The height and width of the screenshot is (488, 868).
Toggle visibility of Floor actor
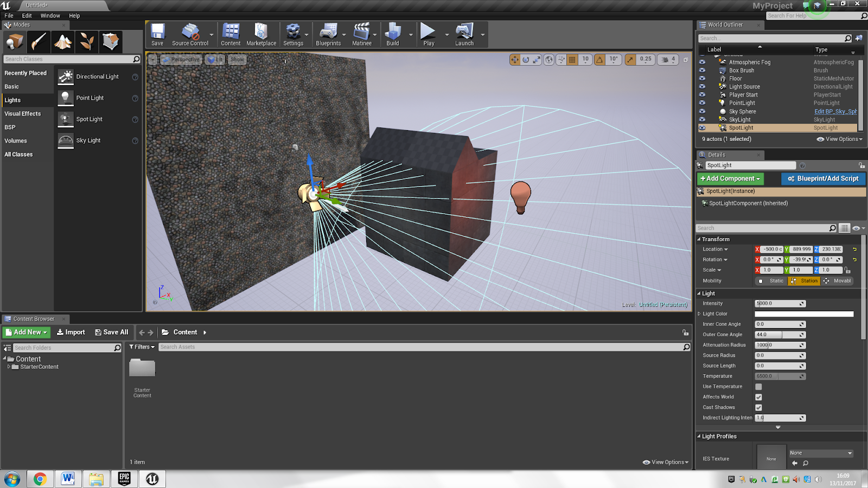point(702,78)
